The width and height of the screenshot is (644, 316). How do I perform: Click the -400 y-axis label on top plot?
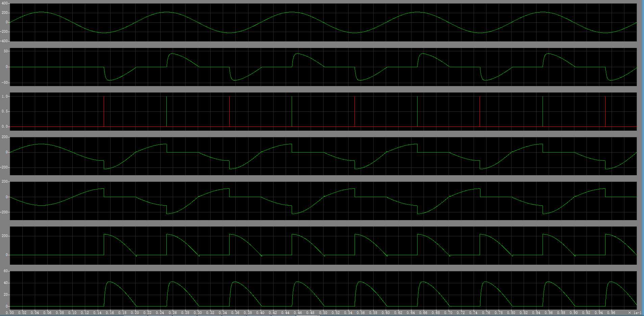(x=4, y=41)
